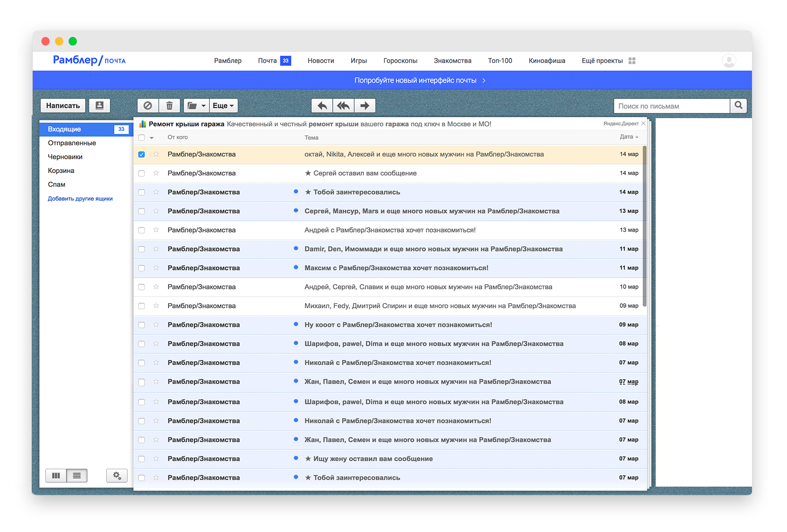Delete selected message with trash icon

pos(169,105)
